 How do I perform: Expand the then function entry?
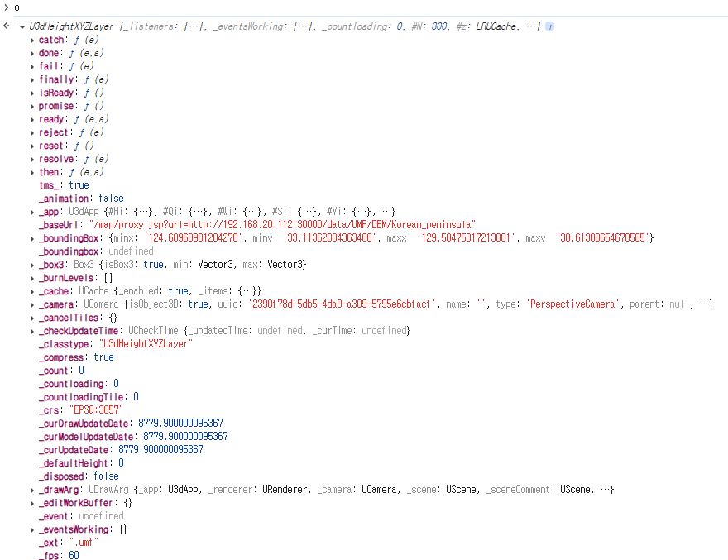pos(32,173)
